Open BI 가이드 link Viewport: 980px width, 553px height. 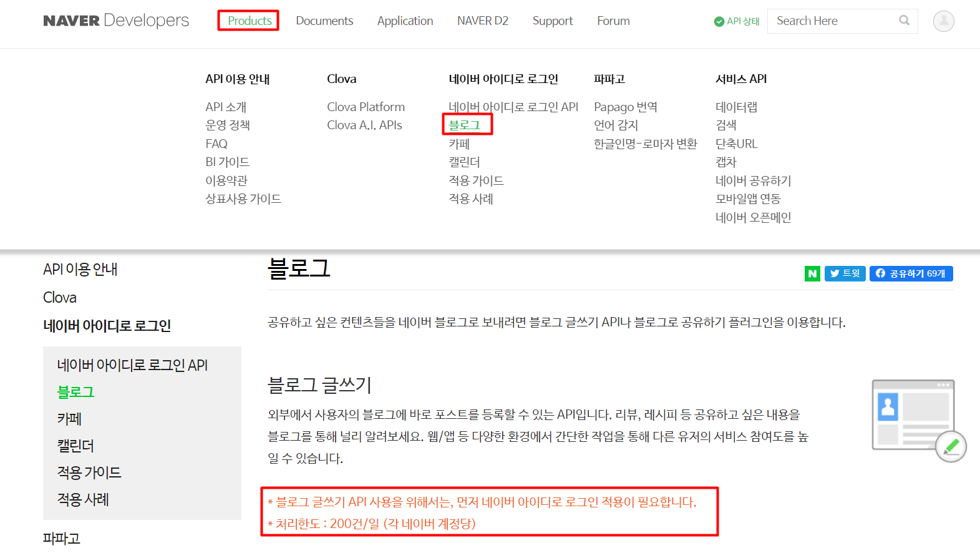point(227,162)
